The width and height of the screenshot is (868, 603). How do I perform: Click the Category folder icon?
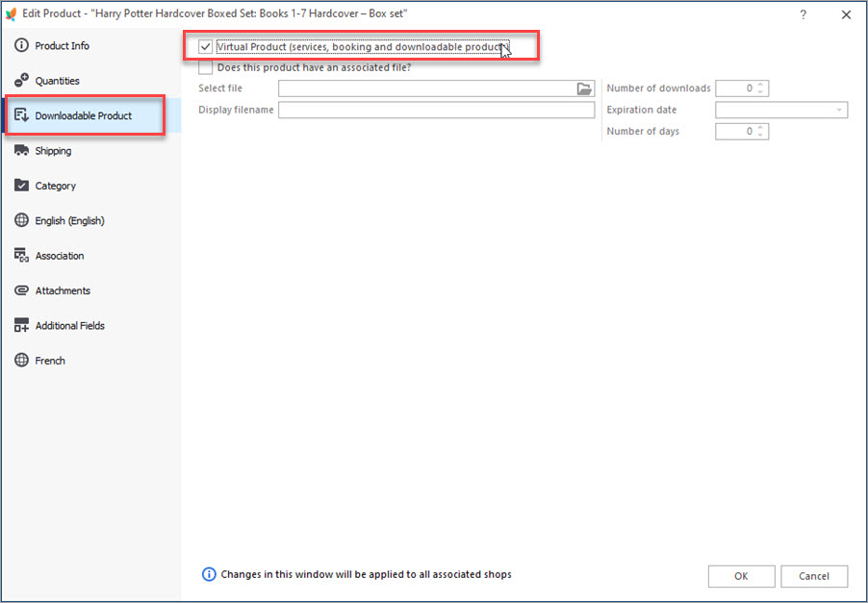click(x=21, y=186)
